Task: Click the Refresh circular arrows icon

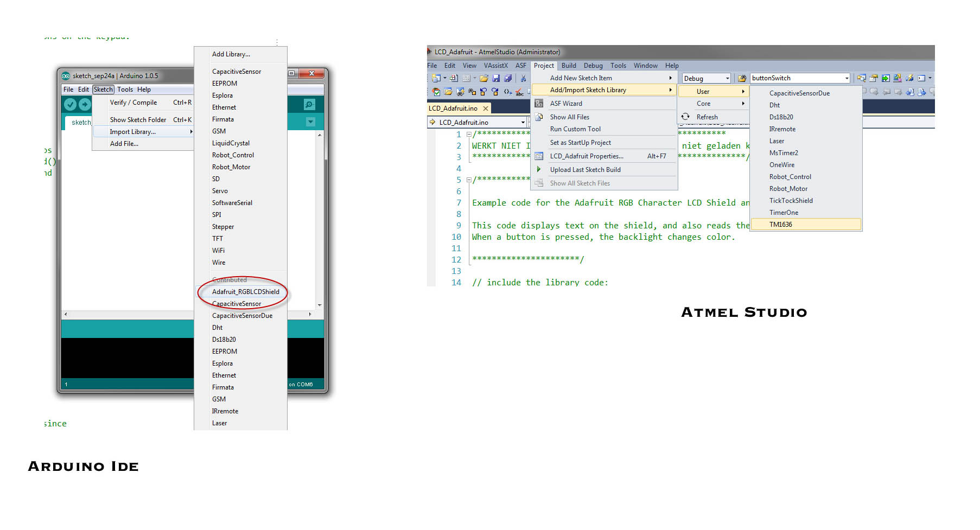Action: click(685, 117)
